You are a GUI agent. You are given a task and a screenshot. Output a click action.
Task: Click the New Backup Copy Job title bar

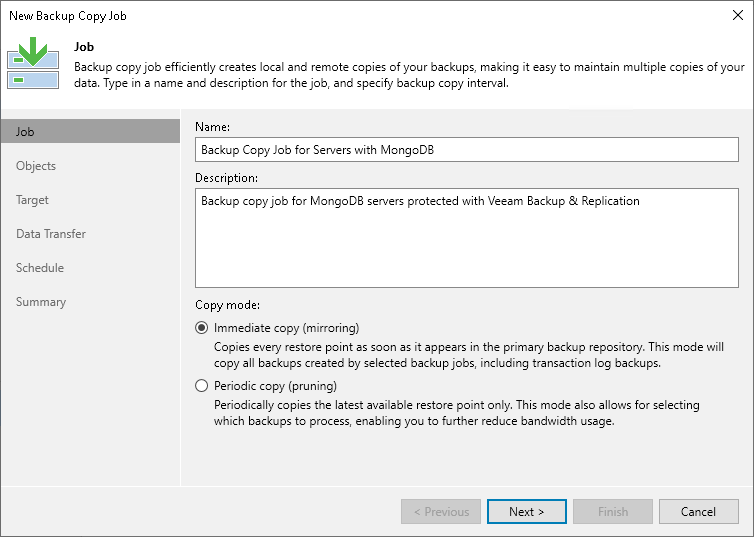coord(300,16)
